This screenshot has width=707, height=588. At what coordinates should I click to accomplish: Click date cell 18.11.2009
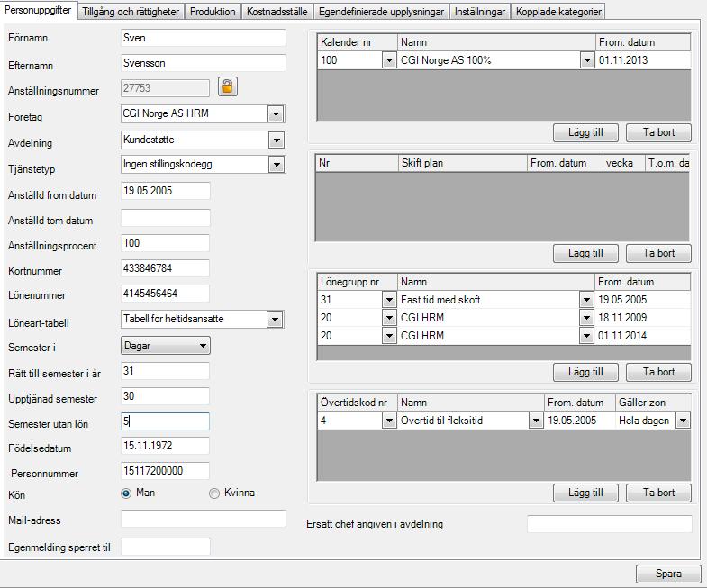coord(642,318)
